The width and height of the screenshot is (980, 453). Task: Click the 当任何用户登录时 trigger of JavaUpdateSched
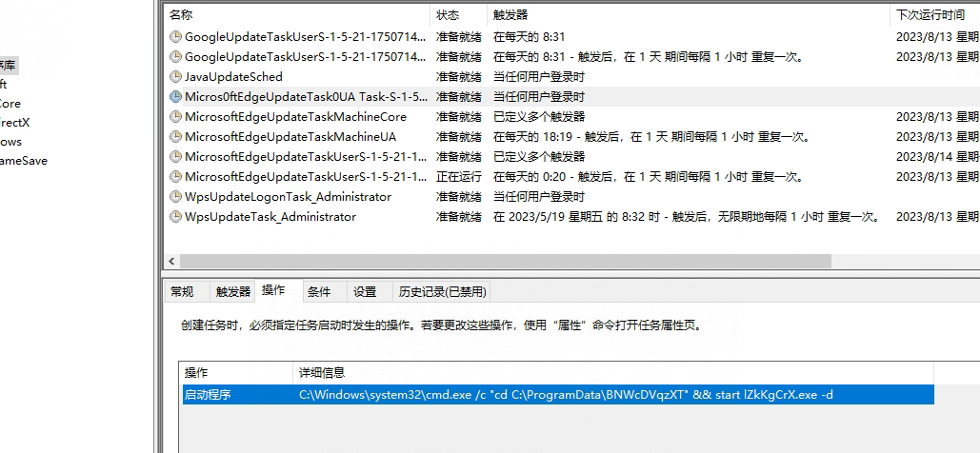[x=539, y=77]
